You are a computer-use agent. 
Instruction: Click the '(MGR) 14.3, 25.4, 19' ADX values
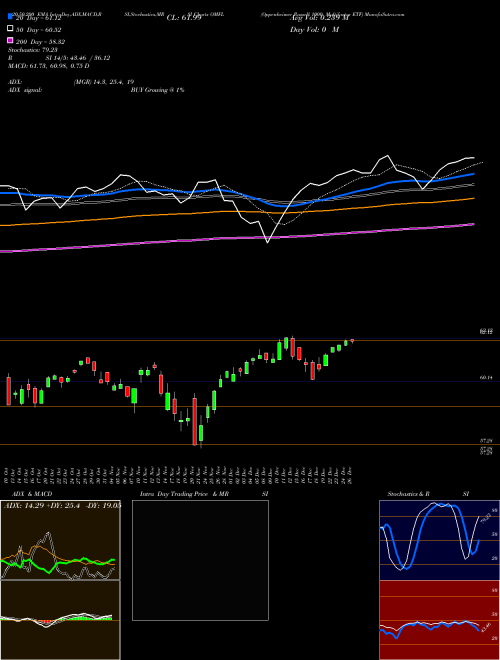coord(104,82)
